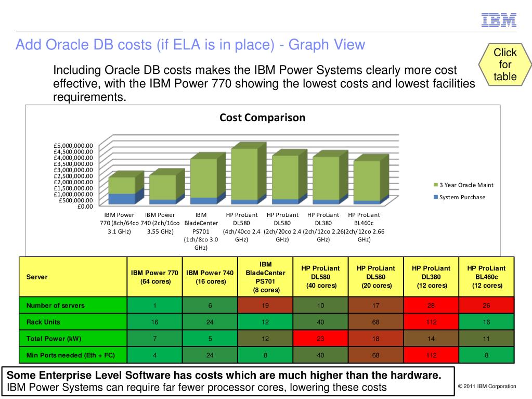Click the "IBM Power 740 (16 cores)" column header
Screen dimensions: 532x399
[x=210, y=277]
